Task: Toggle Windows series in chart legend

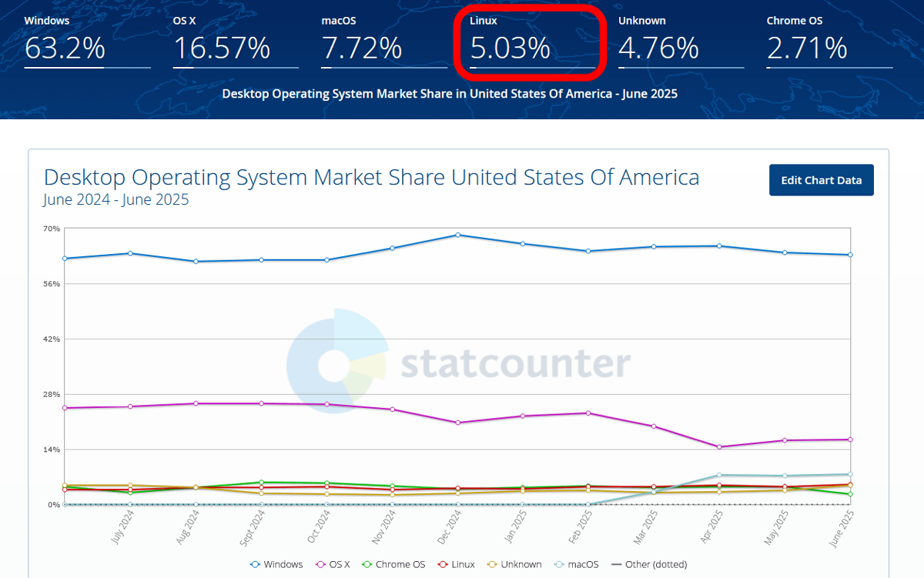Action: tap(276, 564)
